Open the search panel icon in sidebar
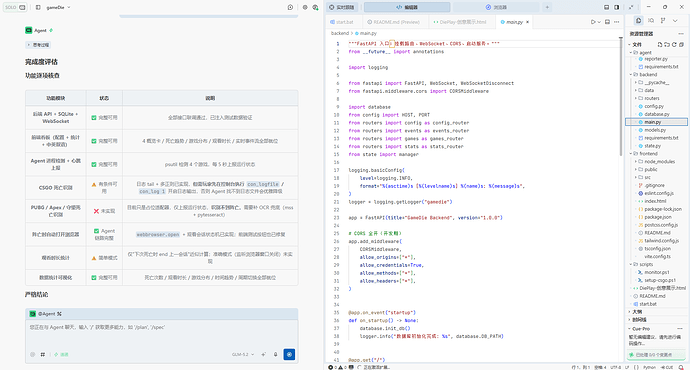690x370 pixels. point(651,21)
